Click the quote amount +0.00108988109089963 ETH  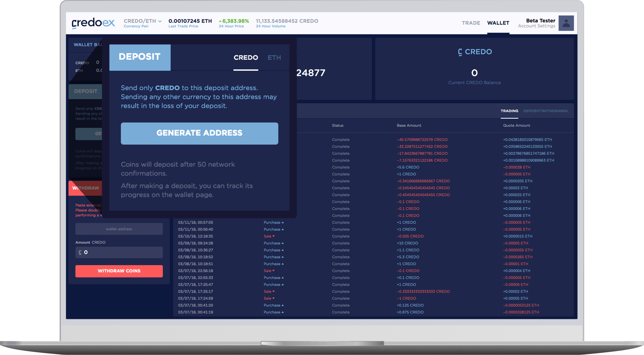coord(529,160)
